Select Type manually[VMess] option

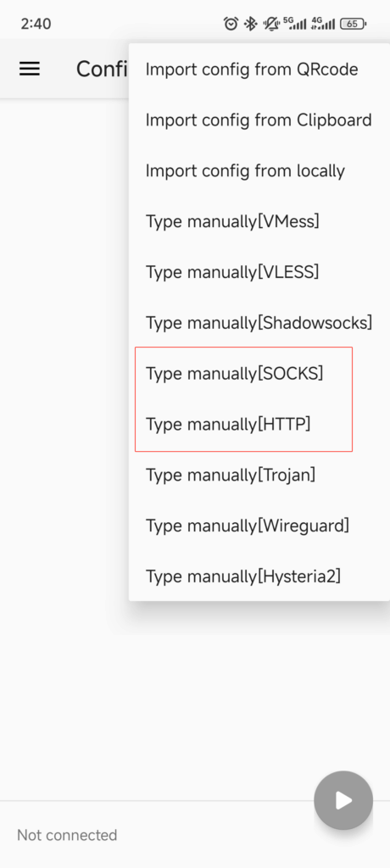pyautogui.click(x=259, y=221)
